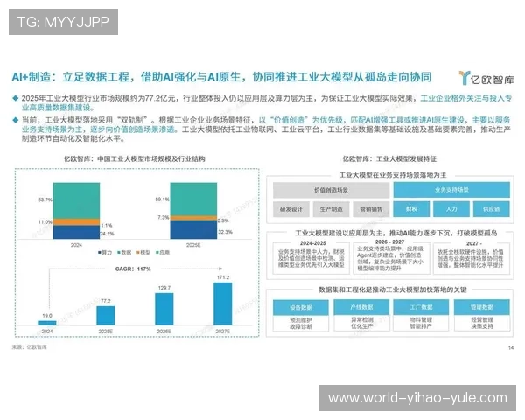The width and height of the screenshot is (525, 420).
Task: Click the 2027E axis label
Action: click(x=222, y=332)
